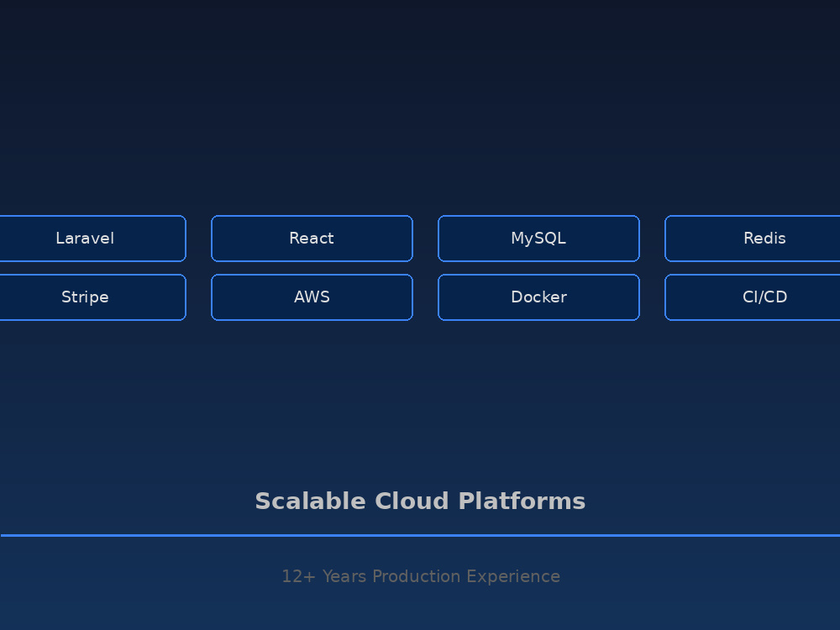Select the AWS skill tag
Screen dimensions: 840x630
(312, 297)
